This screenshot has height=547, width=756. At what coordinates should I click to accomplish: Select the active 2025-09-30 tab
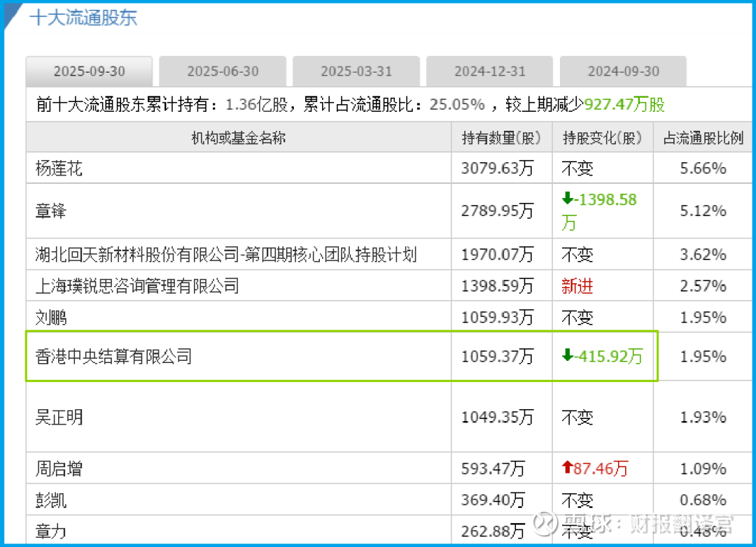click(89, 71)
